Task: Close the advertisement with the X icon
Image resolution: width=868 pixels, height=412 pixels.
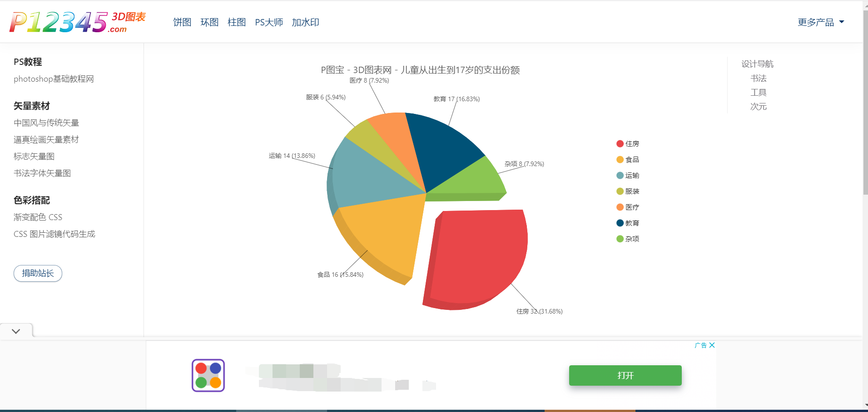Action: [712, 345]
